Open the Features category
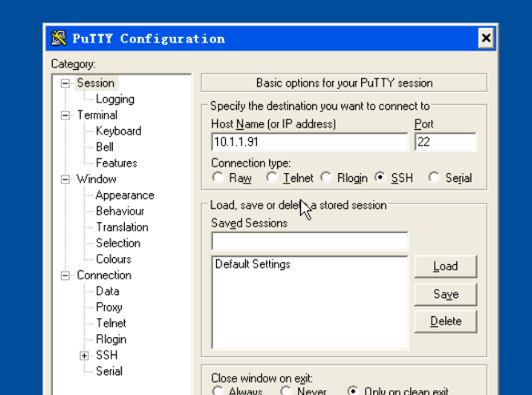Viewport: 532px width, 395px height. pyautogui.click(x=117, y=163)
